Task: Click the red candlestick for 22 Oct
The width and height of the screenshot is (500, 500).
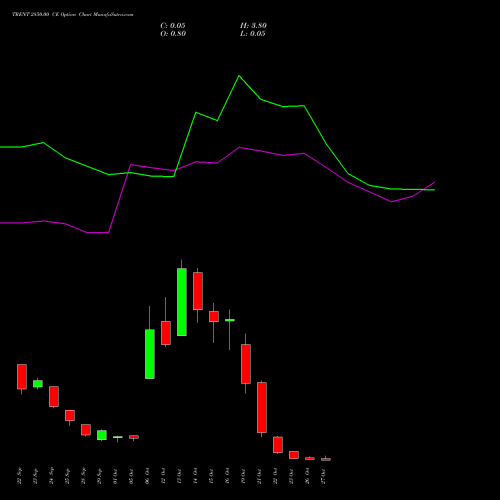Action: (278, 445)
